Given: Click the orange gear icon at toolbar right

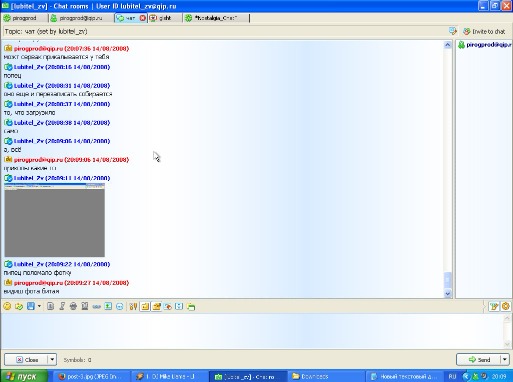Looking at the screenshot, I should pyautogui.click(x=506, y=306).
